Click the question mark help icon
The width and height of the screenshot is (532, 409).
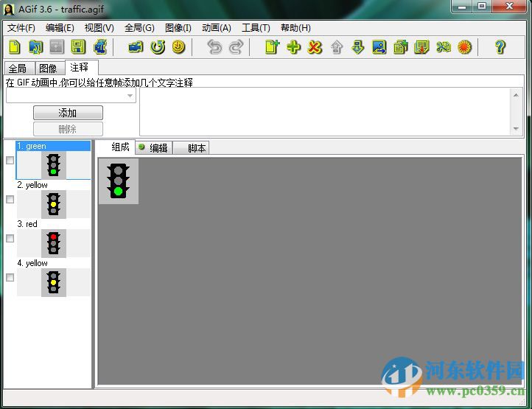click(500, 47)
